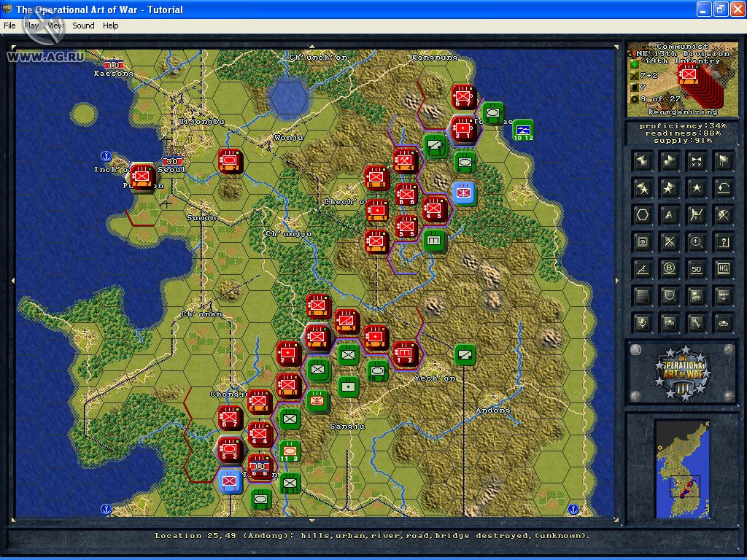The image size is (747, 560).
Task: Click the previous star arrow button
Action: pos(642,188)
